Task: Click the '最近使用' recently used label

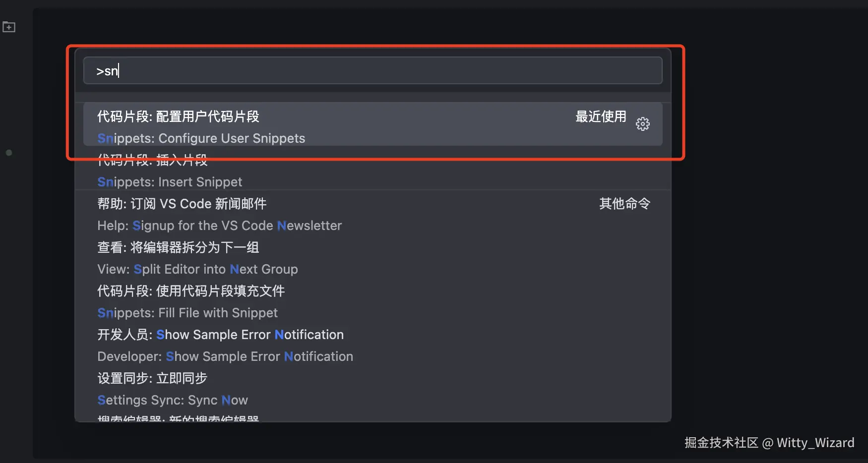Action: 601,116
